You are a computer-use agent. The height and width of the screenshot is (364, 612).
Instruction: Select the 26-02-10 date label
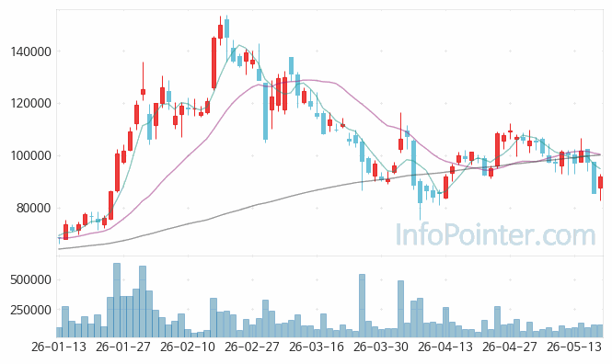pos(188,347)
